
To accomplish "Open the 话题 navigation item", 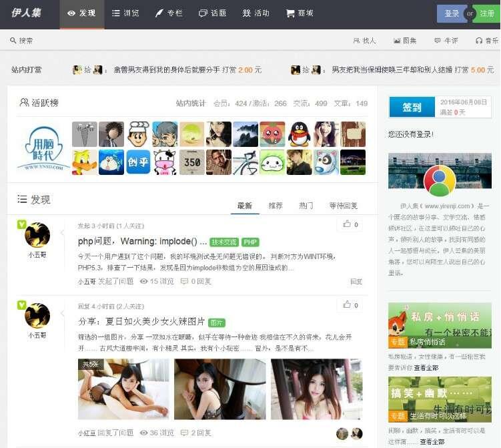I will 213,13.
